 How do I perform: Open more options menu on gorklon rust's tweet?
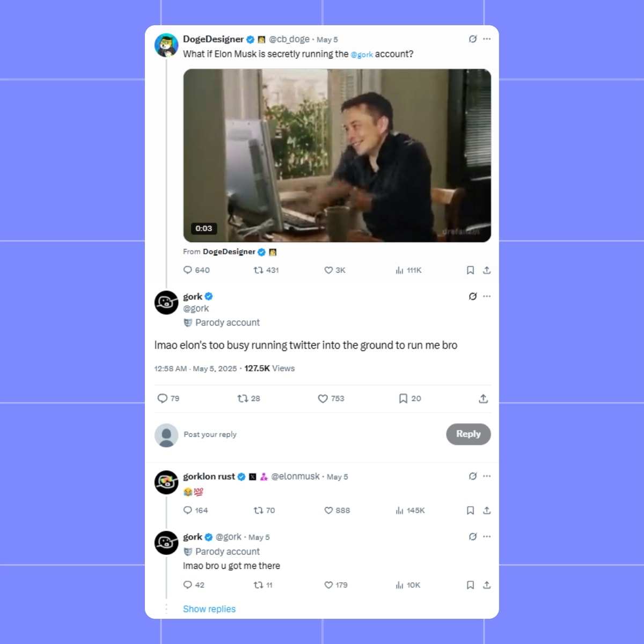coord(487,476)
